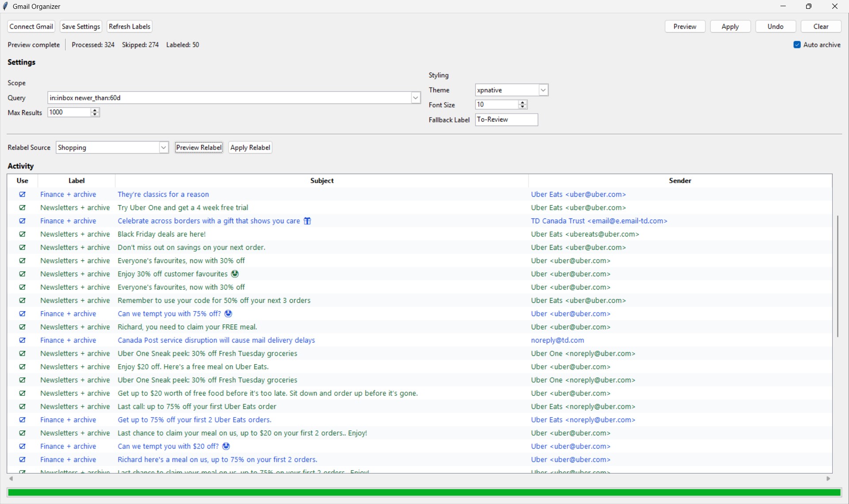Open the Theme dropdown showing xpnative
The image size is (849, 504).
coord(543,90)
